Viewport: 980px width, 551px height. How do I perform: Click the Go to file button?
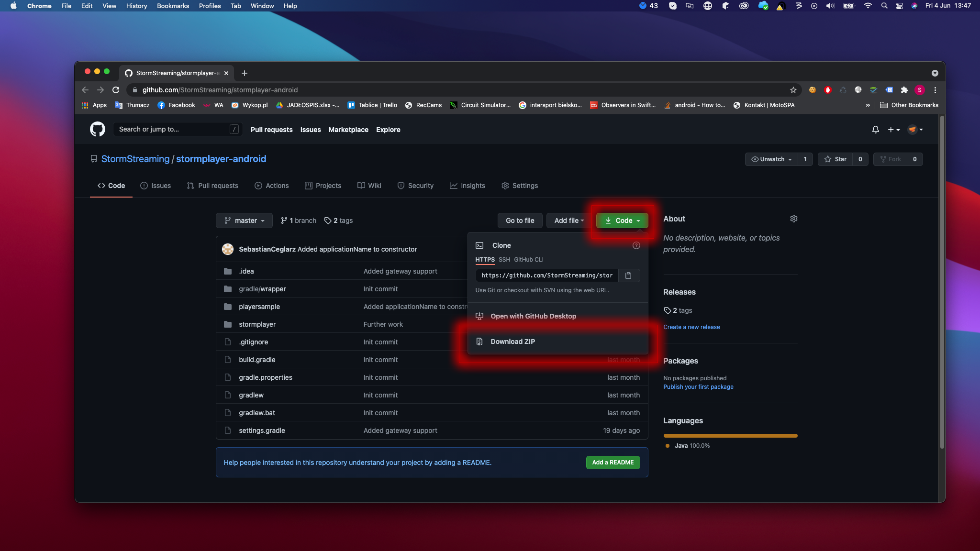(520, 220)
